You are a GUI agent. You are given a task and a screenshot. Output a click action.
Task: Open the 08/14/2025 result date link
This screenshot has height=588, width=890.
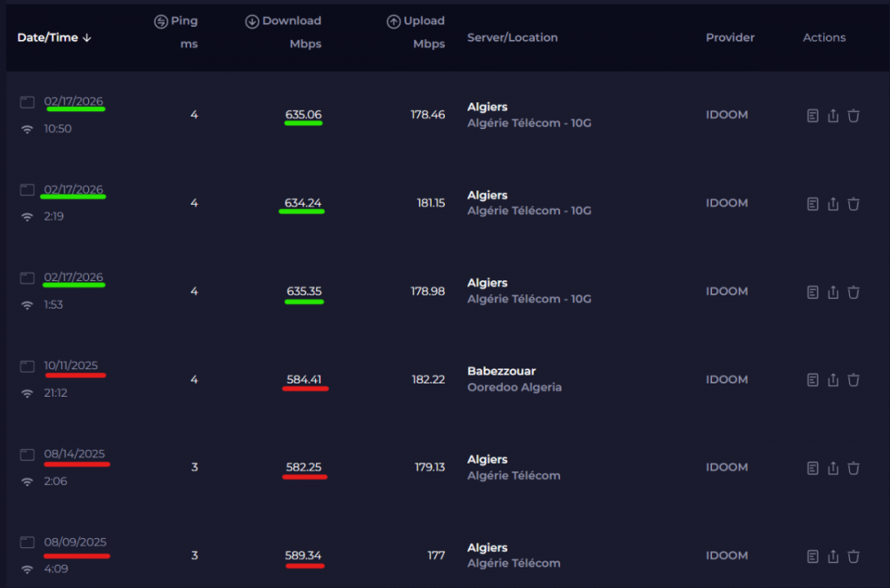point(75,454)
